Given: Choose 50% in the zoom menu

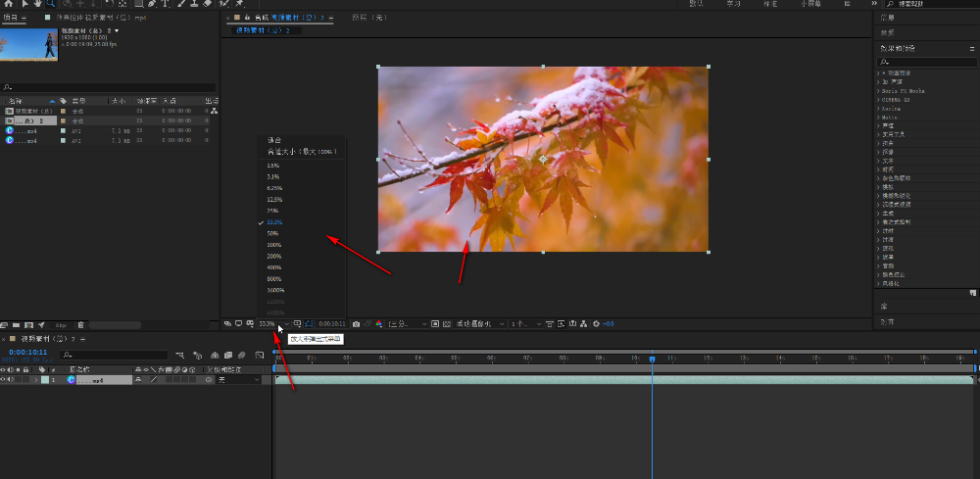Looking at the screenshot, I should (x=273, y=233).
